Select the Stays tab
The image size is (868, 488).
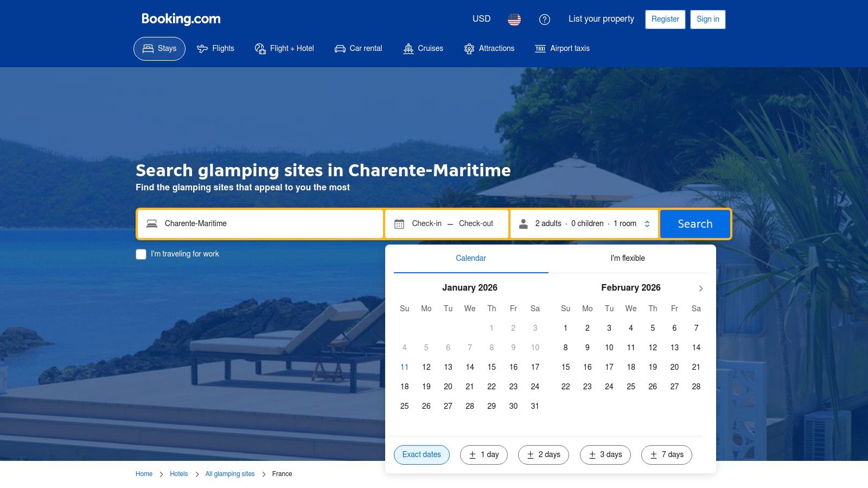pyautogui.click(x=159, y=49)
